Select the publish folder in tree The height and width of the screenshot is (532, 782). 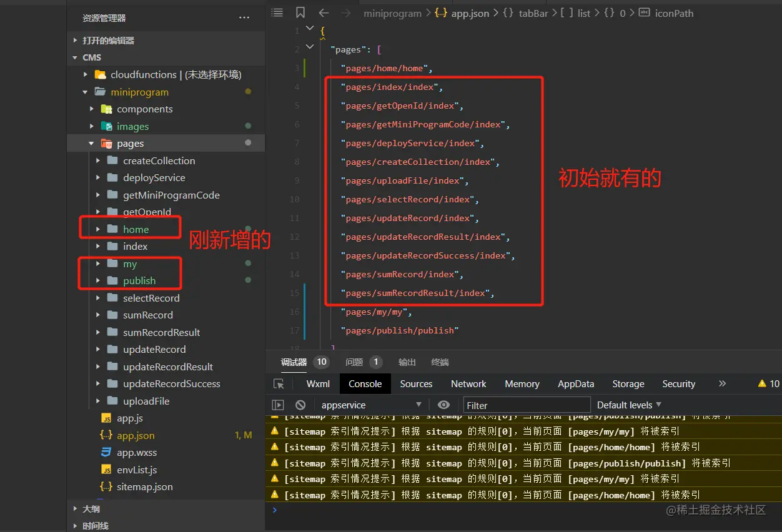pyautogui.click(x=139, y=280)
